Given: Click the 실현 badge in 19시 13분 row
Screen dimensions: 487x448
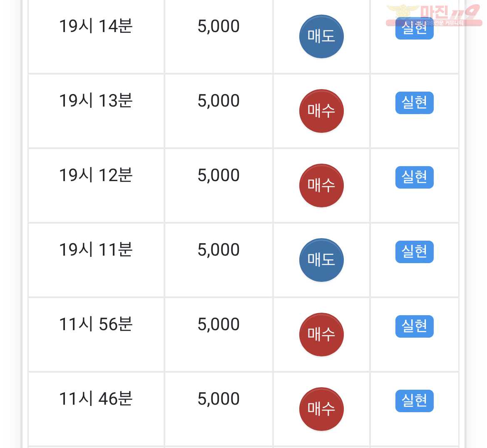Looking at the screenshot, I should (414, 103).
